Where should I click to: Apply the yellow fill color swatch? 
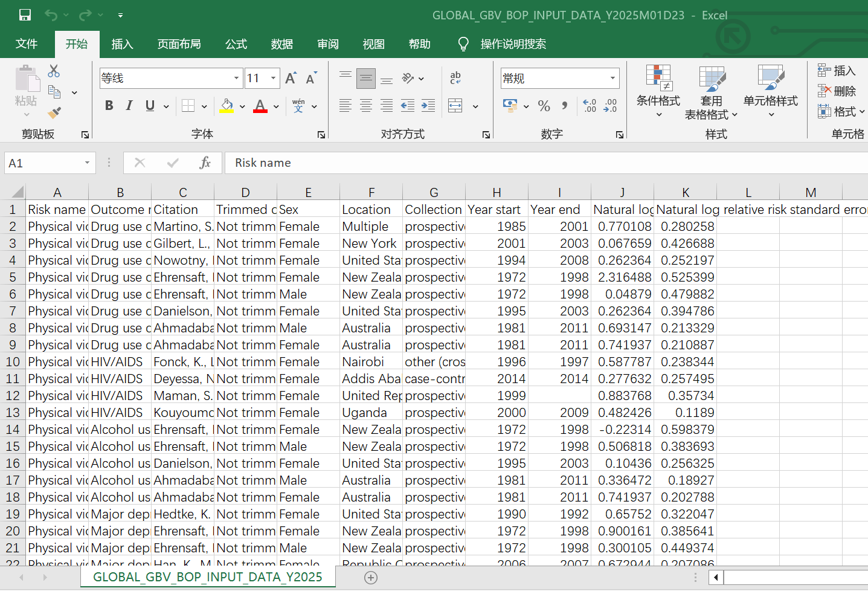coord(227,106)
